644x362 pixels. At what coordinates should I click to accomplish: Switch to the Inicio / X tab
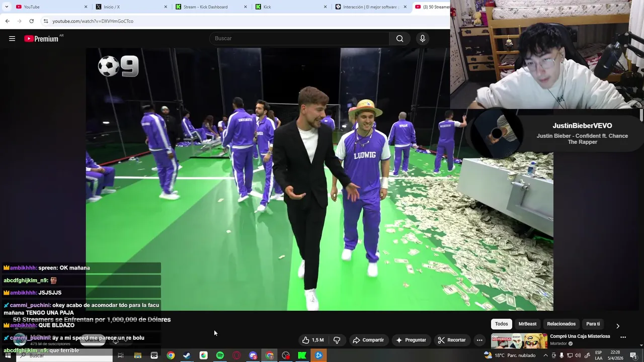click(131, 7)
